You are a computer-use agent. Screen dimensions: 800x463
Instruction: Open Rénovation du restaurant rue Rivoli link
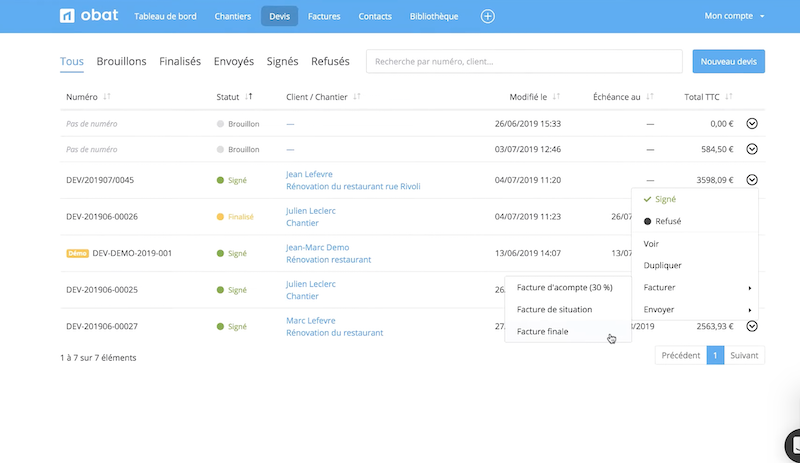pos(353,186)
